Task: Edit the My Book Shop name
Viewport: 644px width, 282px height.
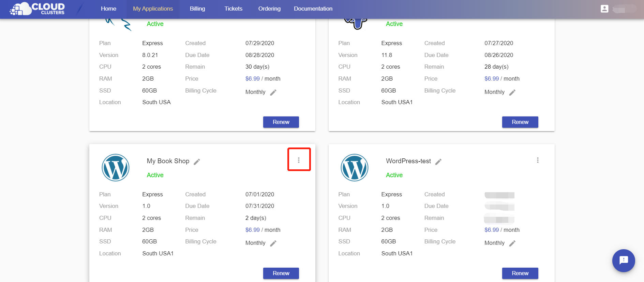Action: click(x=197, y=162)
